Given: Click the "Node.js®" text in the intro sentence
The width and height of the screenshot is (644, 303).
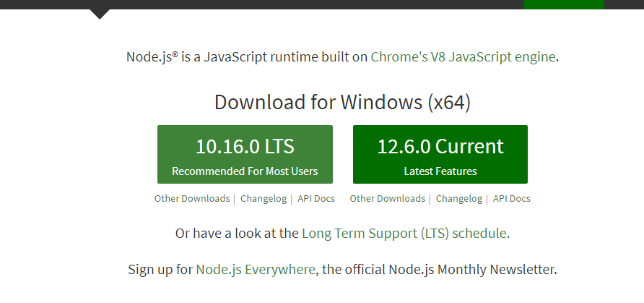Looking at the screenshot, I should click(152, 56).
